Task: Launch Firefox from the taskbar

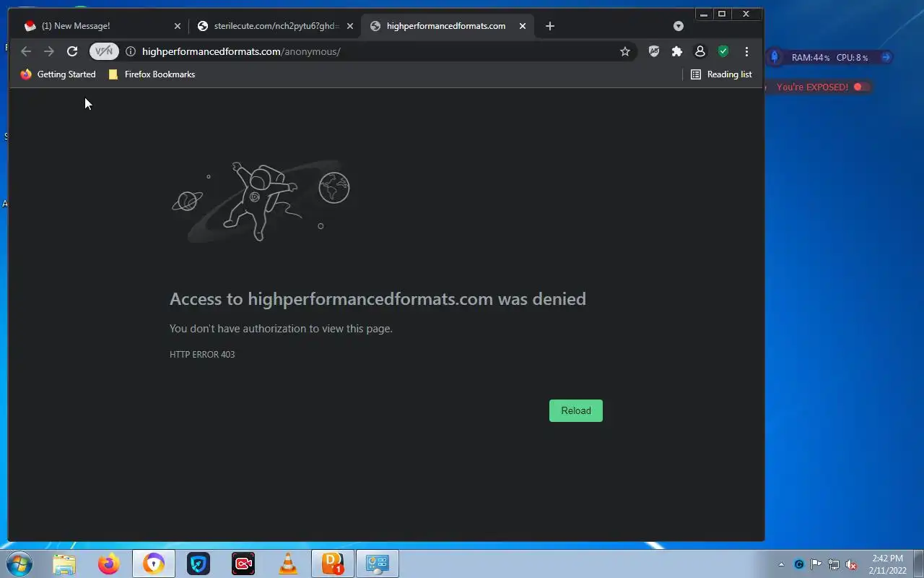Action: coord(109,564)
